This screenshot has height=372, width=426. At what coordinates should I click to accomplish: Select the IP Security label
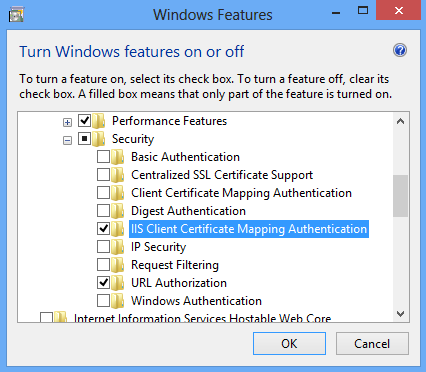158,247
